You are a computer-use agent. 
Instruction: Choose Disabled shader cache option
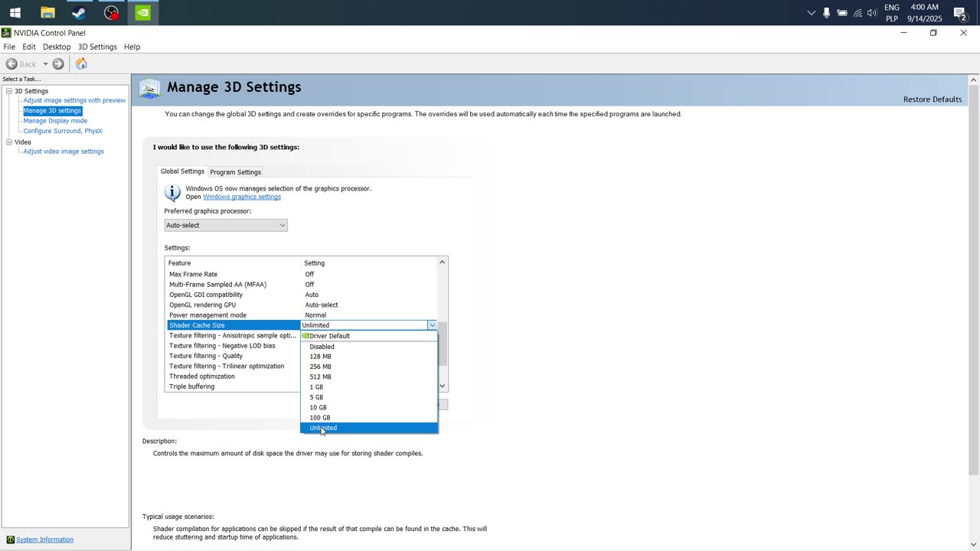coord(369,347)
